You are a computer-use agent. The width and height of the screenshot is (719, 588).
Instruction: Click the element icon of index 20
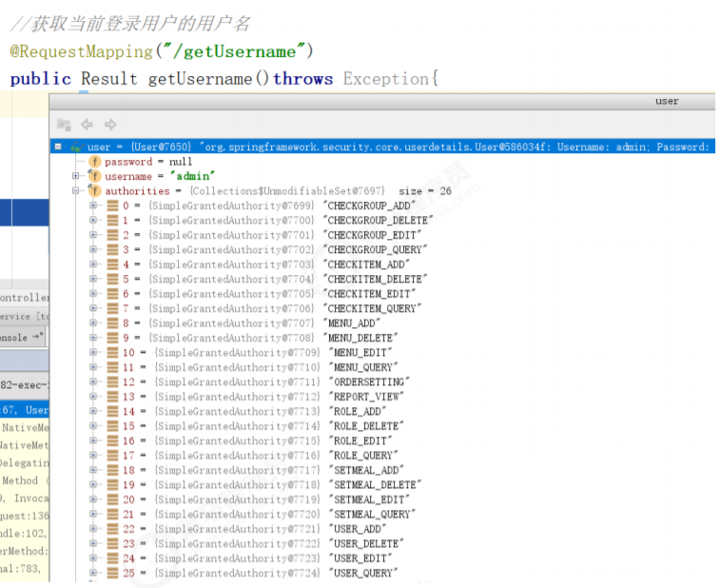pos(113,499)
